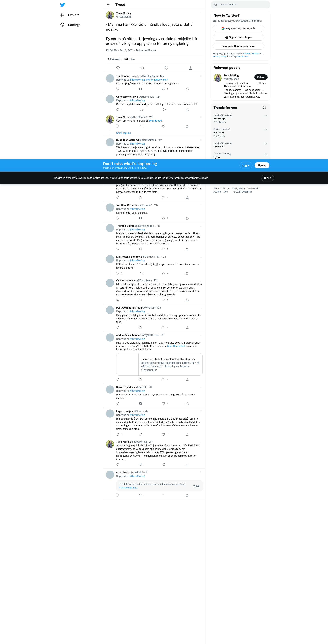Like Thomas Gjerde's reply
This screenshot has height=644, width=328.
163,249
